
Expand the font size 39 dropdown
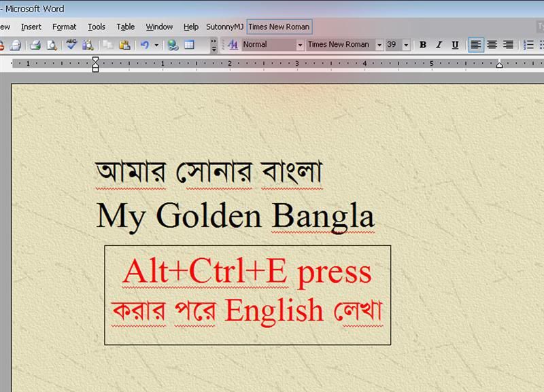(x=406, y=45)
